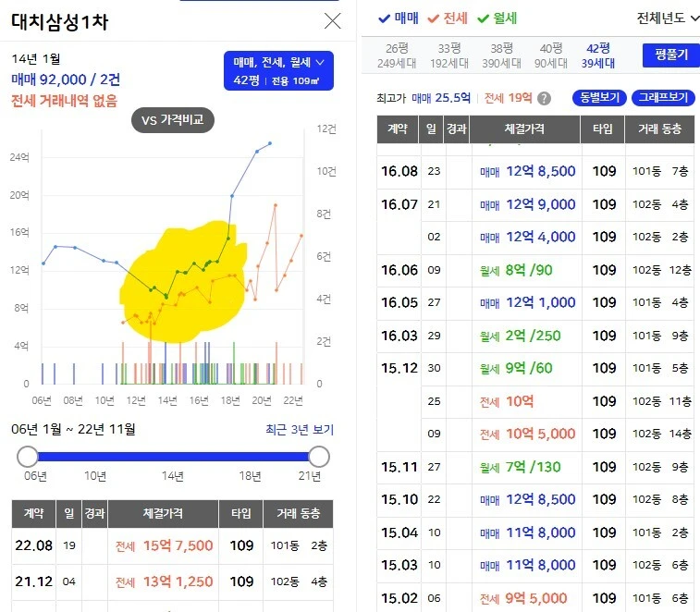This screenshot has height=612, width=700.
Task: Click the 최고가 전세 19억 text
Action: (x=509, y=98)
